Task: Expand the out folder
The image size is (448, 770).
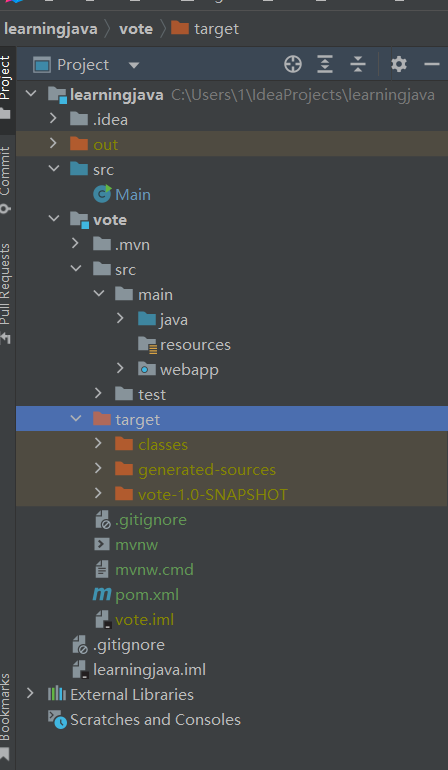Action: [x=53, y=144]
